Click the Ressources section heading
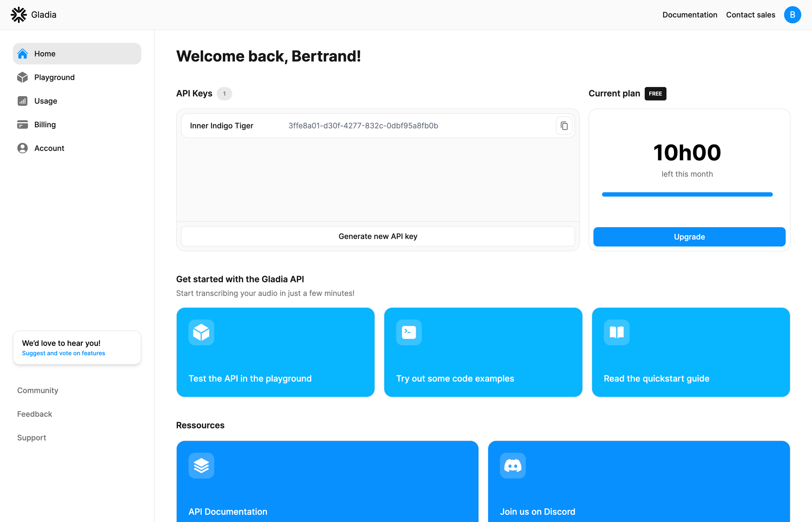Screen dimensions: 812x522 [200, 425]
